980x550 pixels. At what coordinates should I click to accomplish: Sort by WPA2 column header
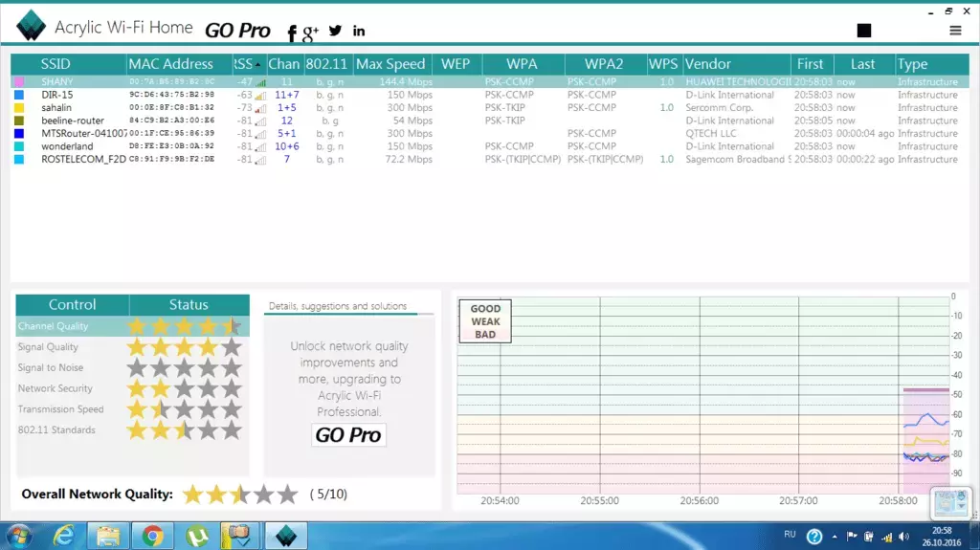[x=605, y=64]
